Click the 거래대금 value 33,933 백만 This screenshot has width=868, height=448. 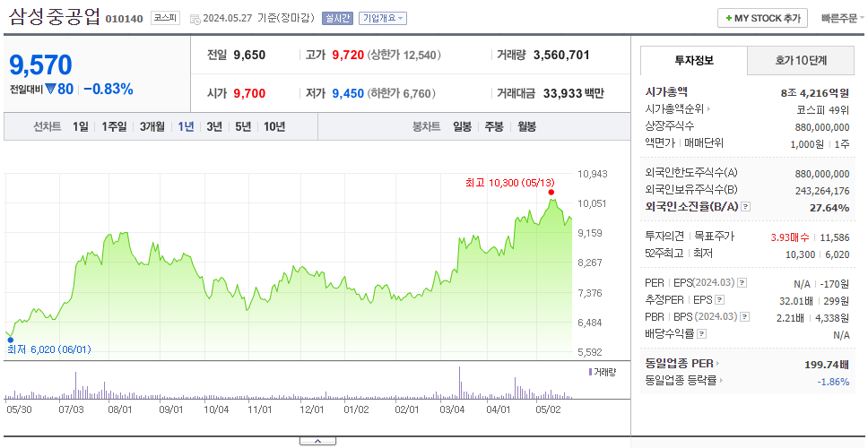click(574, 93)
